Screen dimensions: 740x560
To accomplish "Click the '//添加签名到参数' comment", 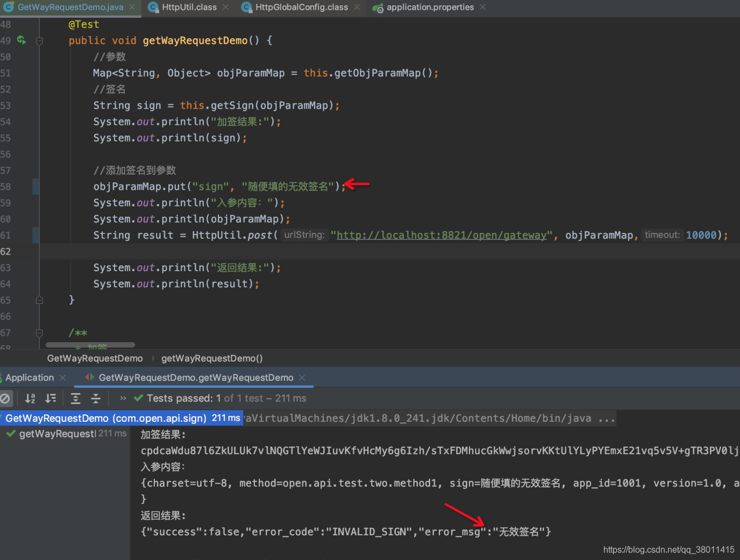I will pos(134,171).
